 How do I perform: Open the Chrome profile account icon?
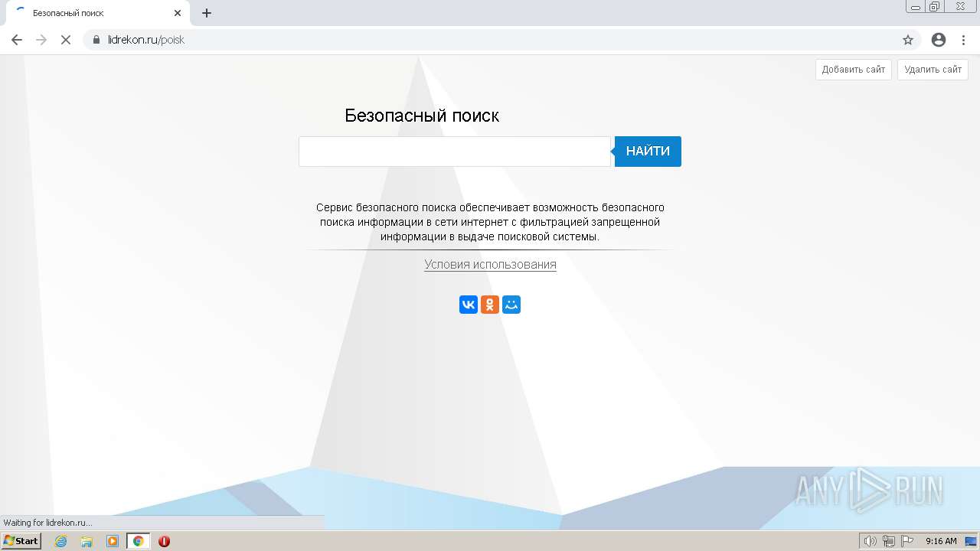click(x=939, y=40)
